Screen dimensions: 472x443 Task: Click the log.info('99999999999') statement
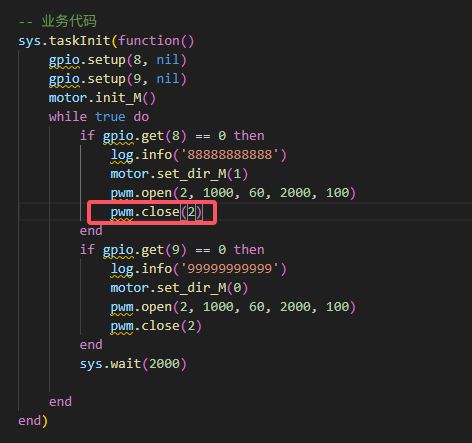(198, 269)
